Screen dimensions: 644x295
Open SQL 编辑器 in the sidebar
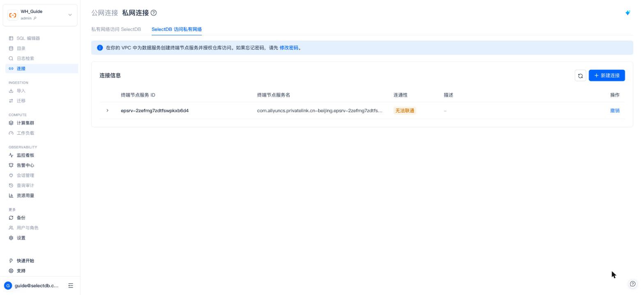click(x=28, y=38)
